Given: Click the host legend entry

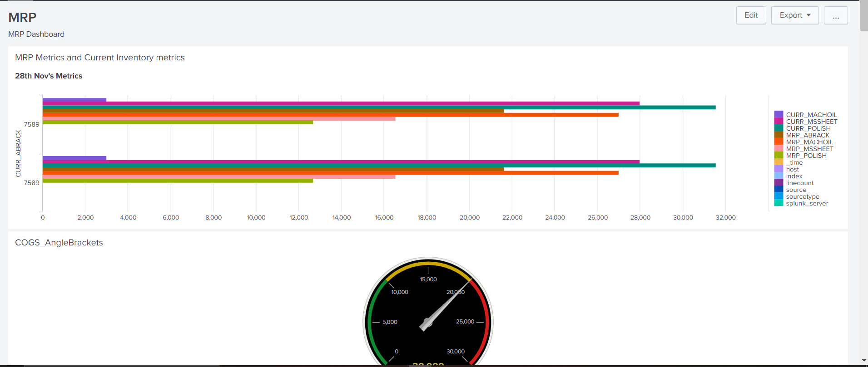Looking at the screenshot, I should click(x=792, y=169).
